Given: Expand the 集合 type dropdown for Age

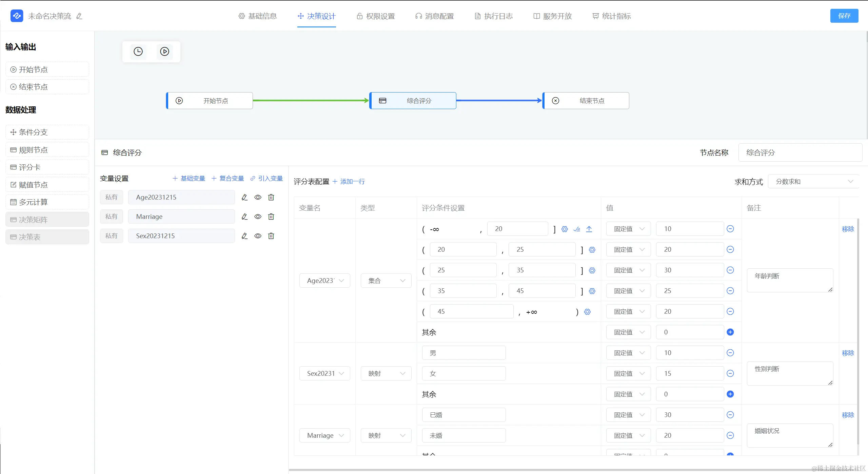Looking at the screenshot, I should 386,281.
